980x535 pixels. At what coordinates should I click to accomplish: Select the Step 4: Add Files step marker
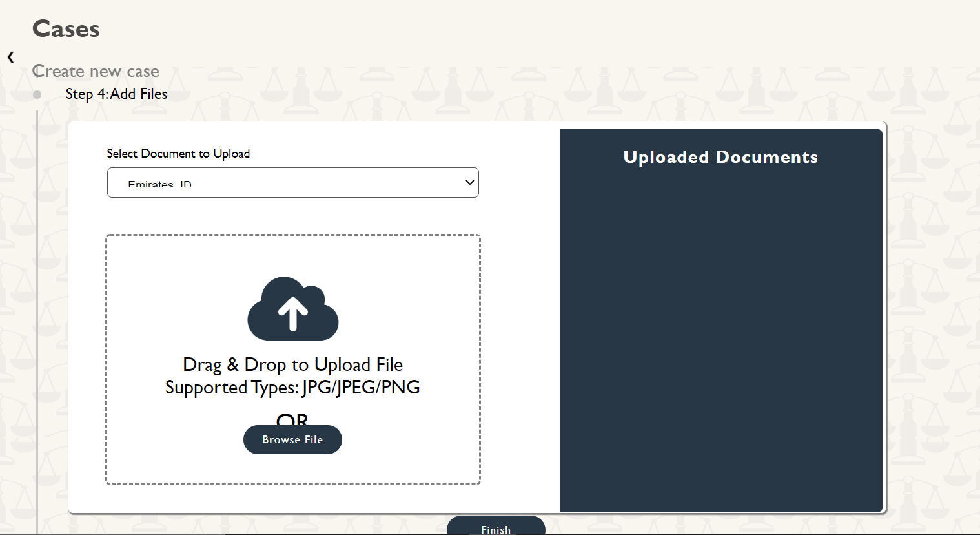coord(116,94)
